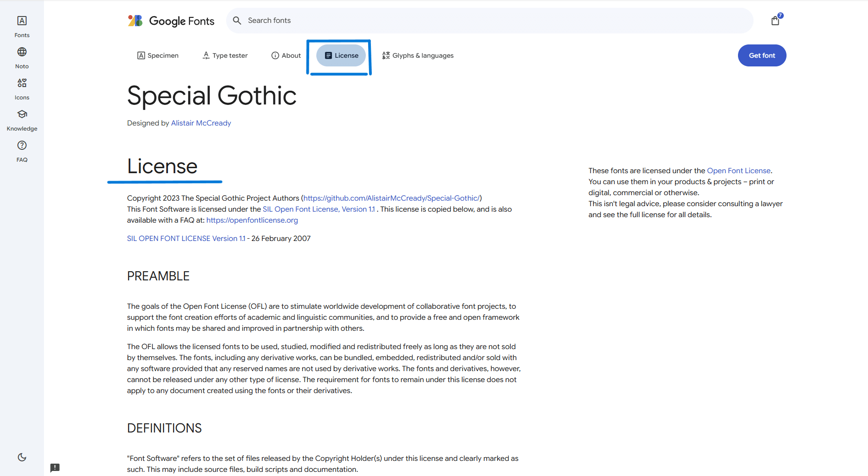Switch to the About tab
This screenshot has height=476, width=868.
click(286, 55)
